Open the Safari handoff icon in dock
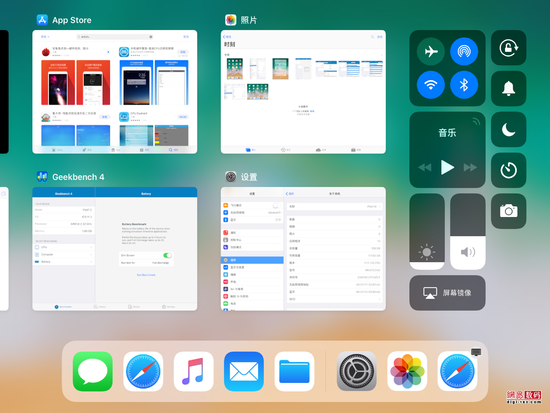Image resolution: width=550 pixels, height=413 pixels. 457,371
